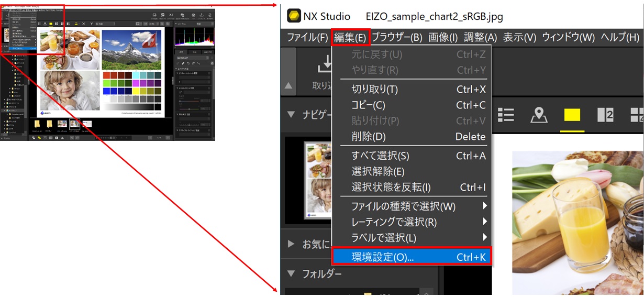Click the EIZO_sample_chart2_sRGB.jpg title text
The image size is (644, 297).
point(435,16)
